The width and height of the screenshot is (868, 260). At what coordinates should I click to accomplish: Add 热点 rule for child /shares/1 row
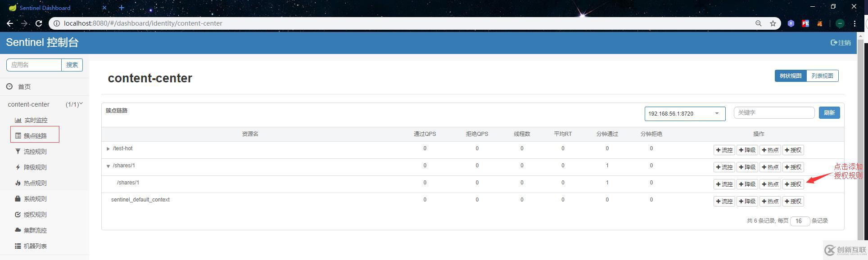tap(770, 184)
